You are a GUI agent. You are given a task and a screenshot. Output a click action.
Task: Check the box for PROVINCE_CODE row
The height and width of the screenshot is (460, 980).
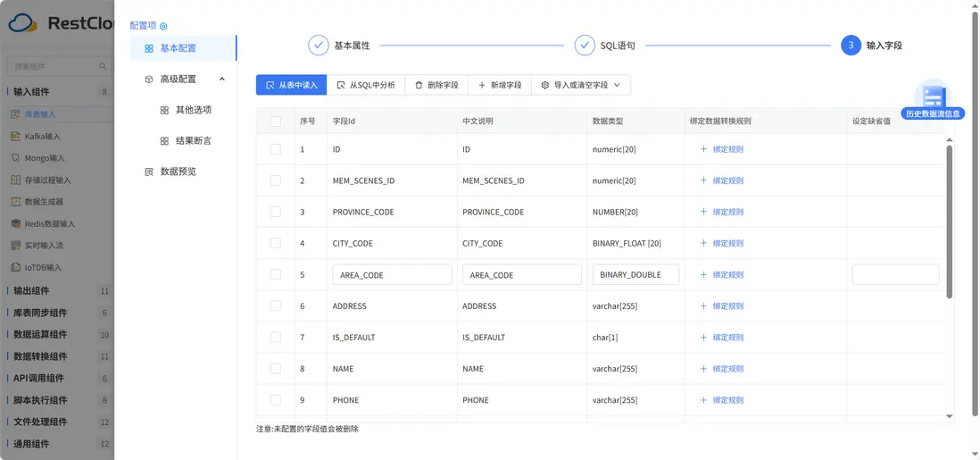pyautogui.click(x=276, y=212)
